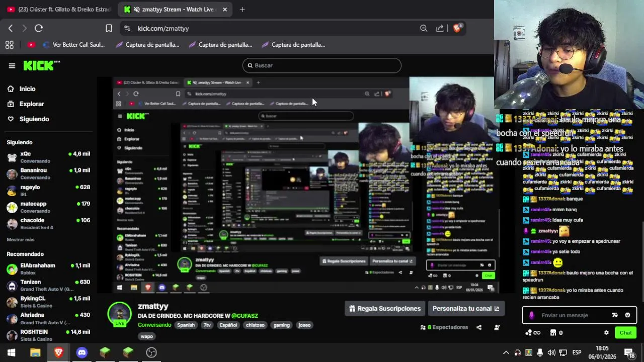
Task: Open the 7TV emote picker icon
Action: click(614, 315)
